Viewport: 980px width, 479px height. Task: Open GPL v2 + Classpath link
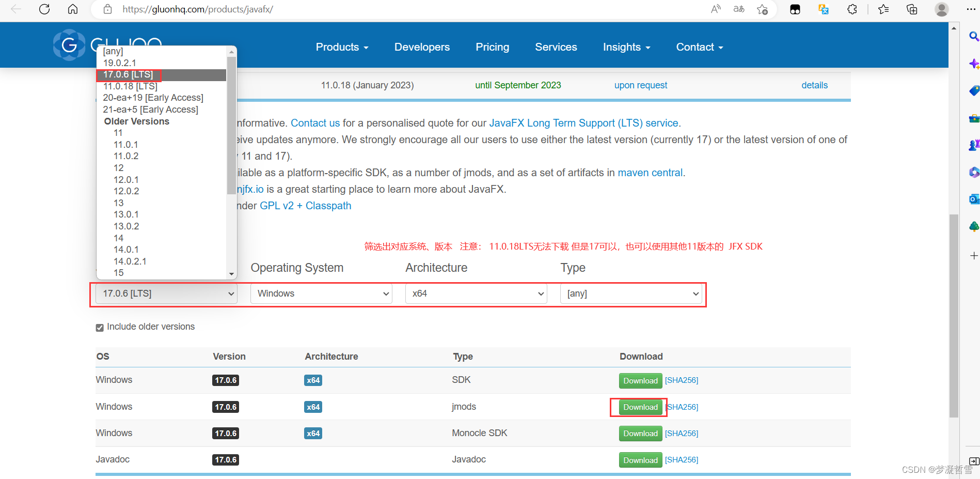tap(305, 206)
